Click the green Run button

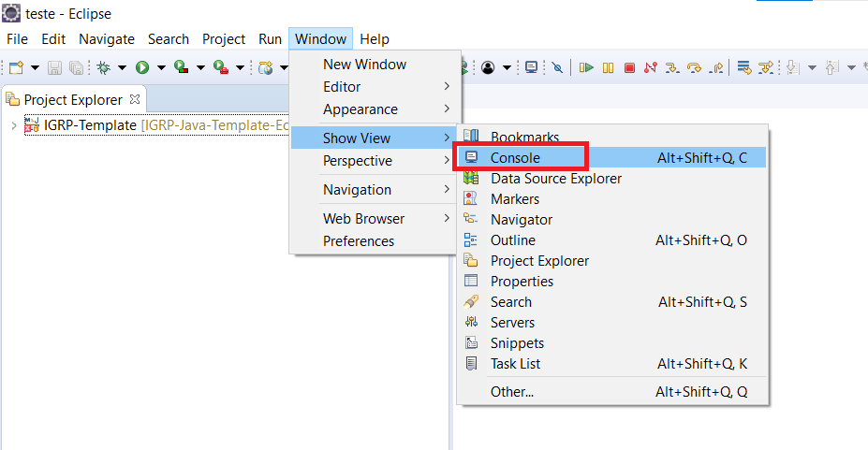142,67
